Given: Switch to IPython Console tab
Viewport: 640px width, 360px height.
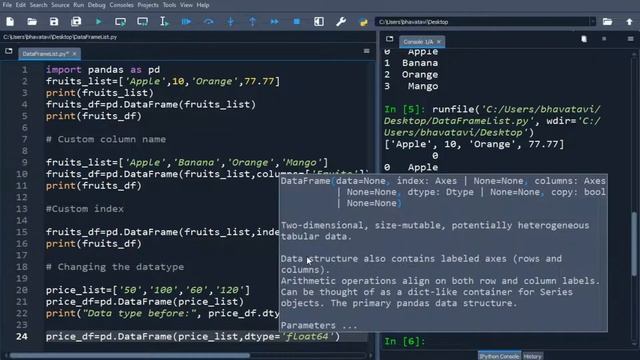Looking at the screenshot, I should 499,356.
